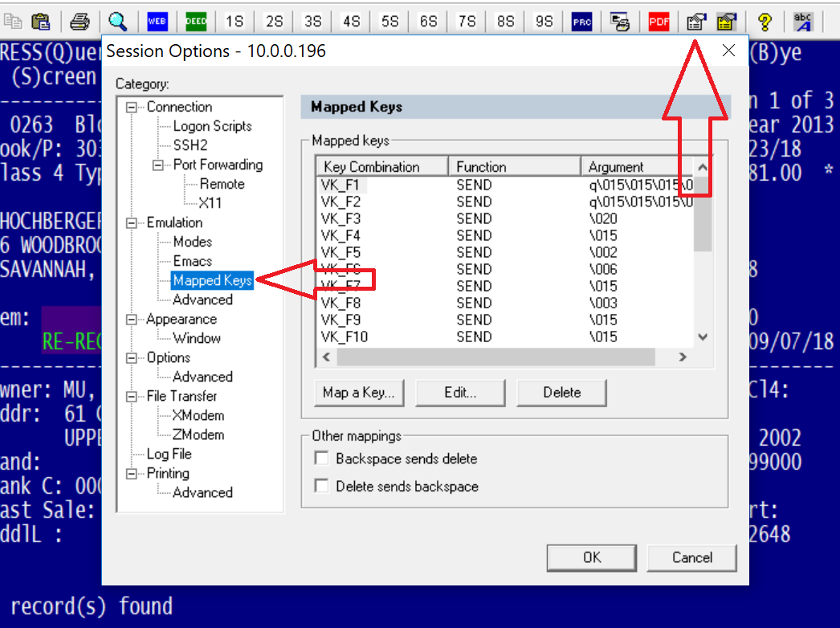This screenshot has height=628, width=840.
Task: Click the 8S toolbar button
Action: click(505, 22)
